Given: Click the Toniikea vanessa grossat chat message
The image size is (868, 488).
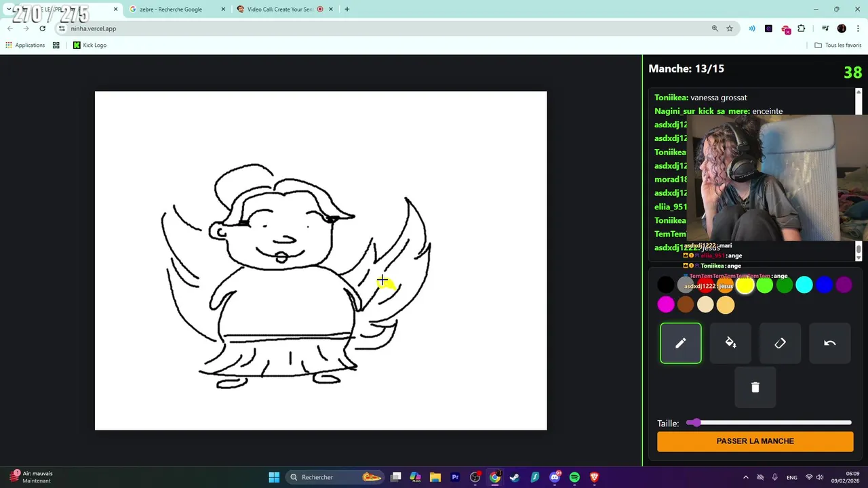Looking at the screenshot, I should pos(701,98).
